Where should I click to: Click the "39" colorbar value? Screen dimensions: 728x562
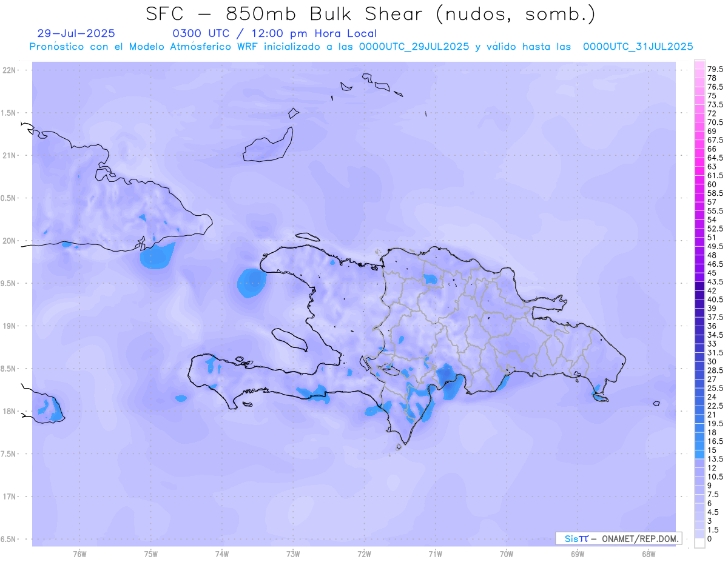click(712, 309)
